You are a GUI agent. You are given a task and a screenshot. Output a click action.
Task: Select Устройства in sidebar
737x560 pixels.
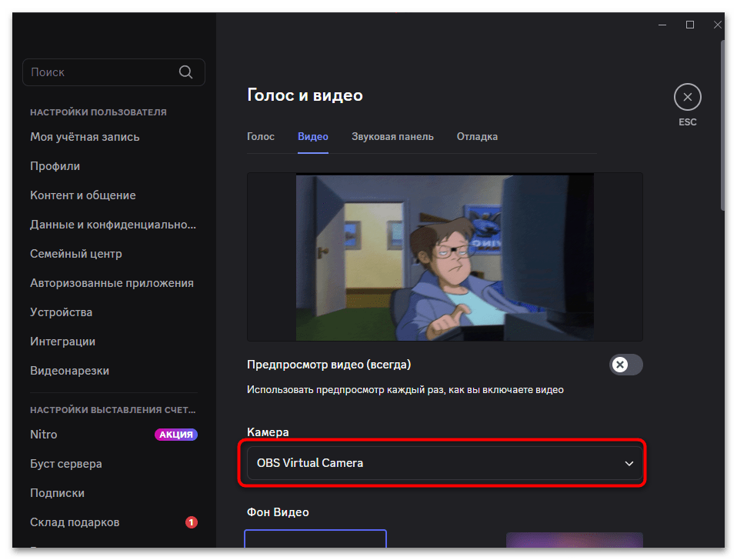[x=61, y=312]
